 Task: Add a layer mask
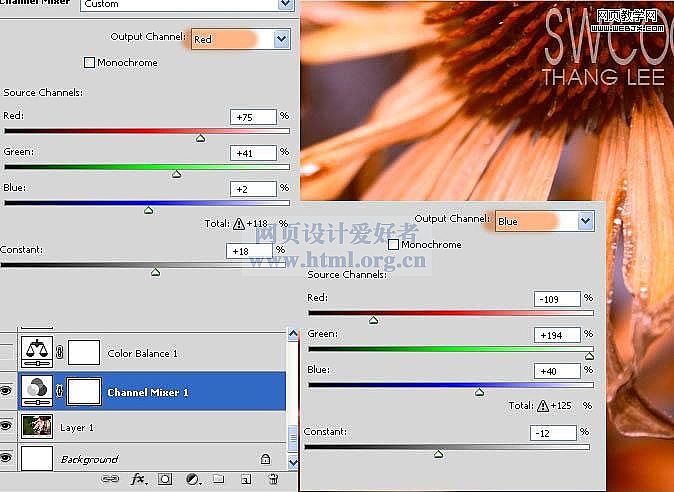click(x=165, y=479)
